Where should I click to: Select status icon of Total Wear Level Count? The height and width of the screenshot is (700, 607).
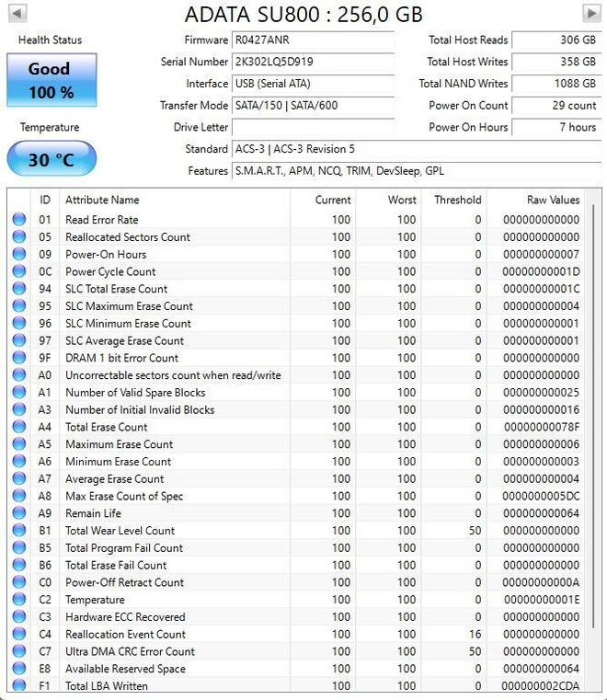(19, 531)
